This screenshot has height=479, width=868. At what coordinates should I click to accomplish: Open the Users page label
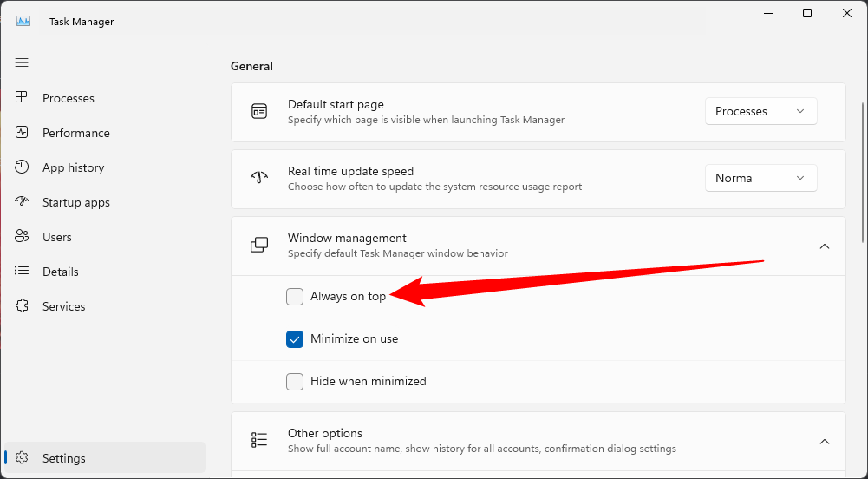57,237
